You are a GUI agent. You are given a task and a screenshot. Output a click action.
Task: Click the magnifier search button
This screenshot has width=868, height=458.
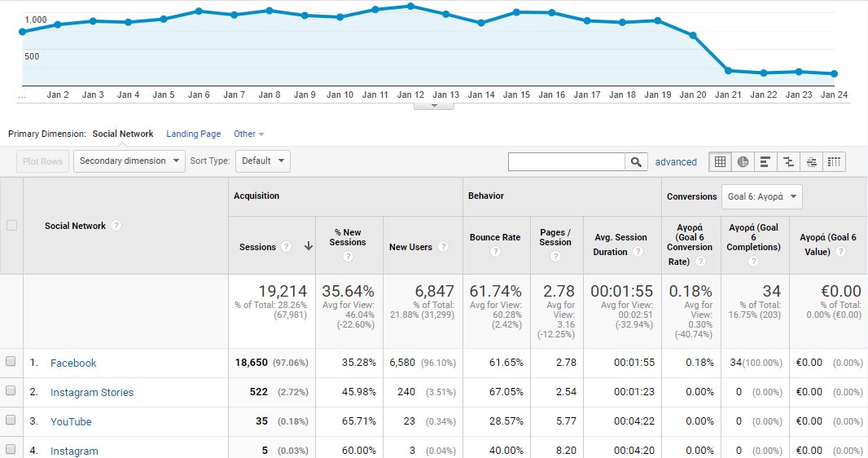pos(637,161)
